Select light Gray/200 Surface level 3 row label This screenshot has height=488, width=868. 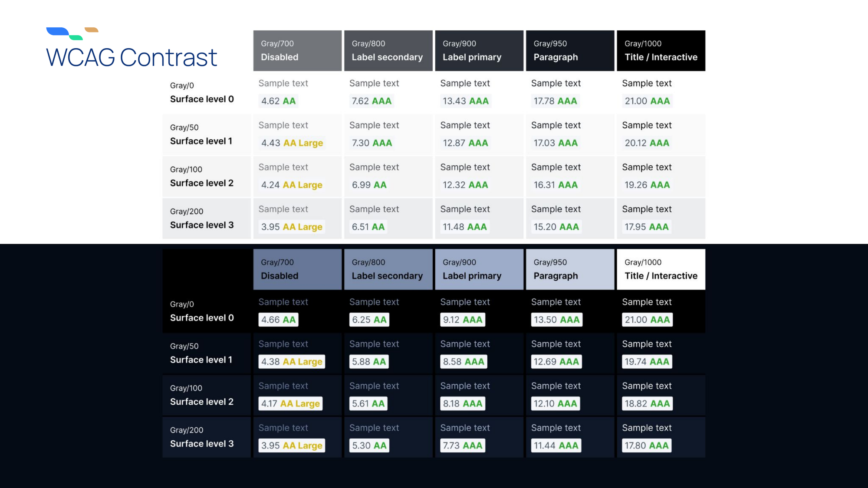point(202,219)
